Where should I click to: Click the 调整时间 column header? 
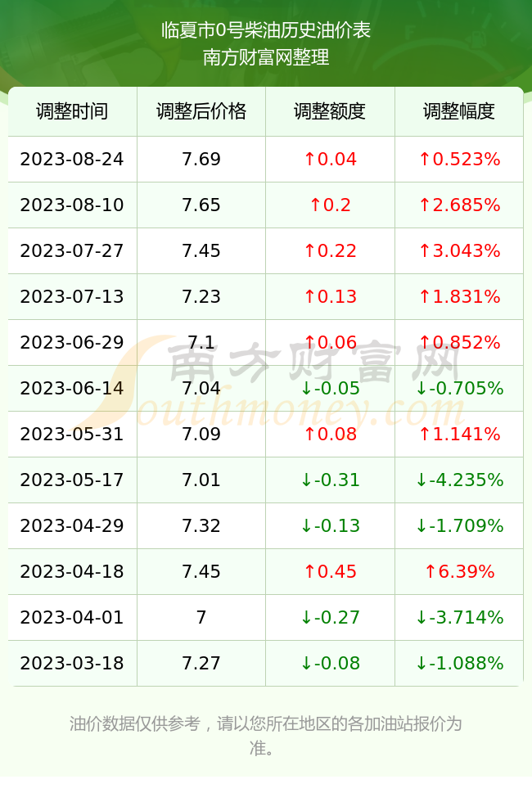click(x=72, y=111)
